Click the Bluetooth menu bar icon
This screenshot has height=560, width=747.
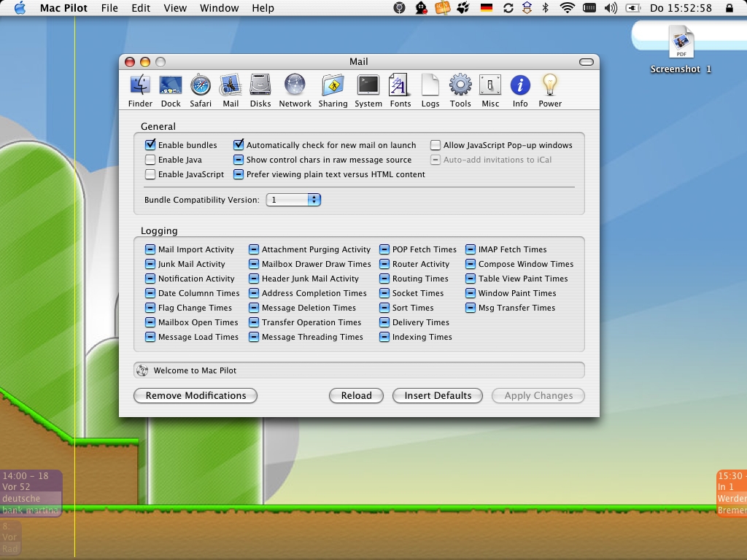point(546,8)
